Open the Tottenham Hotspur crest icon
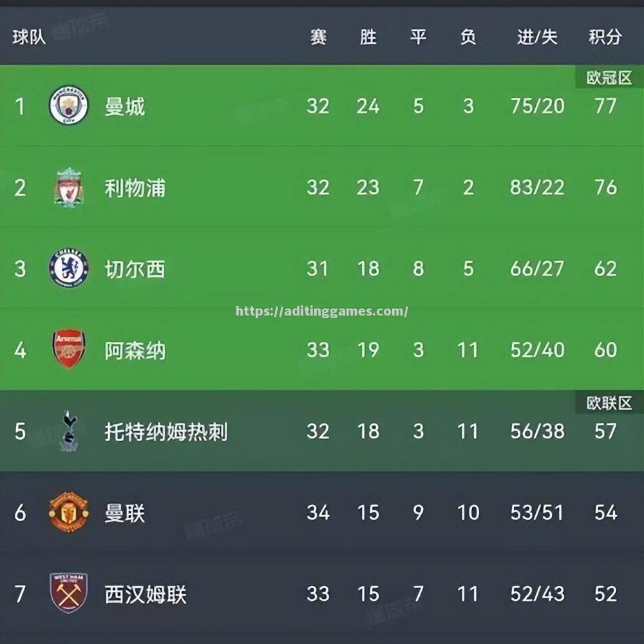Image resolution: width=644 pixels, height=644 pixels. (x=68, y=430)
